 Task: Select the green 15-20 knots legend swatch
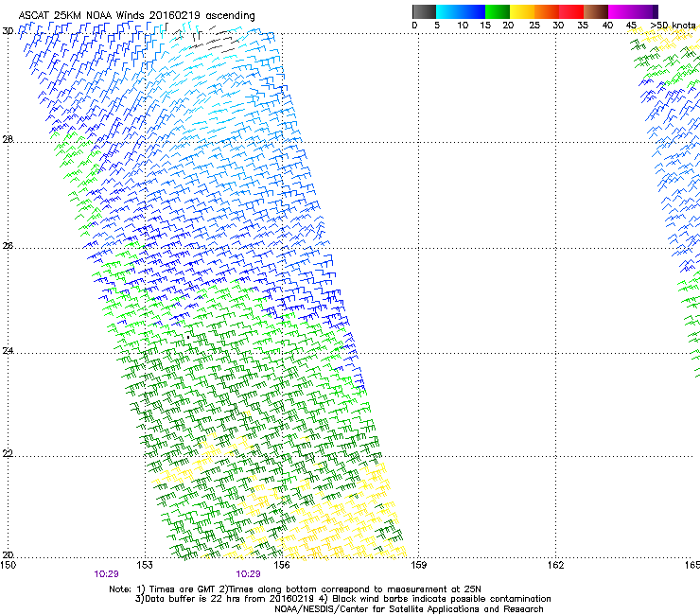[498, 11]
